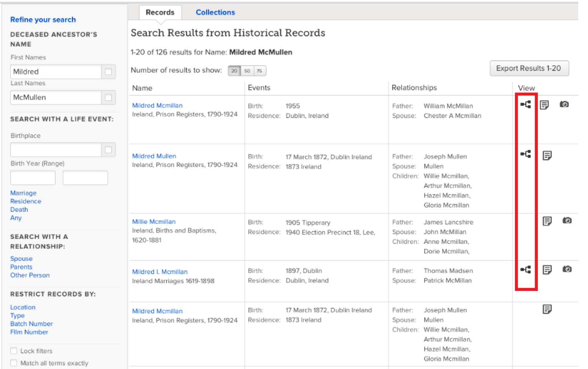The width and height of the screenshot is (588, 369).
Task: Open the camera icon on the first result row
Action: (564, 104)
